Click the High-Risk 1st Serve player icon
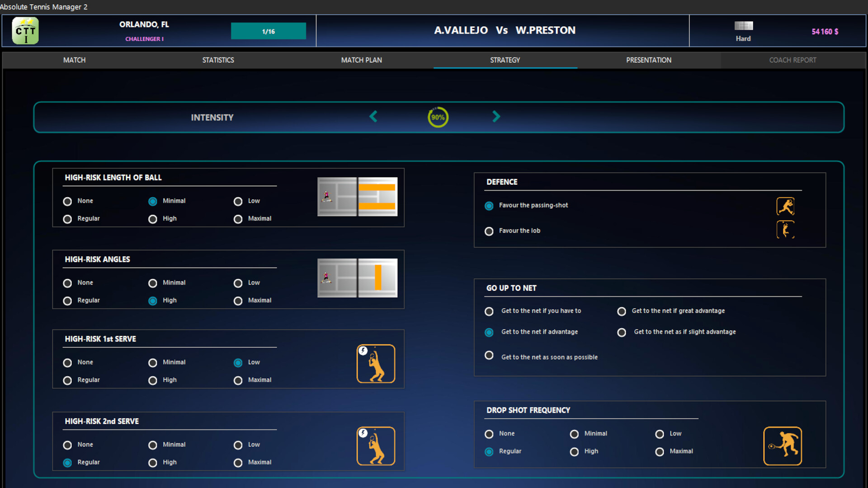The image size is (868, 488). [376, 364]
